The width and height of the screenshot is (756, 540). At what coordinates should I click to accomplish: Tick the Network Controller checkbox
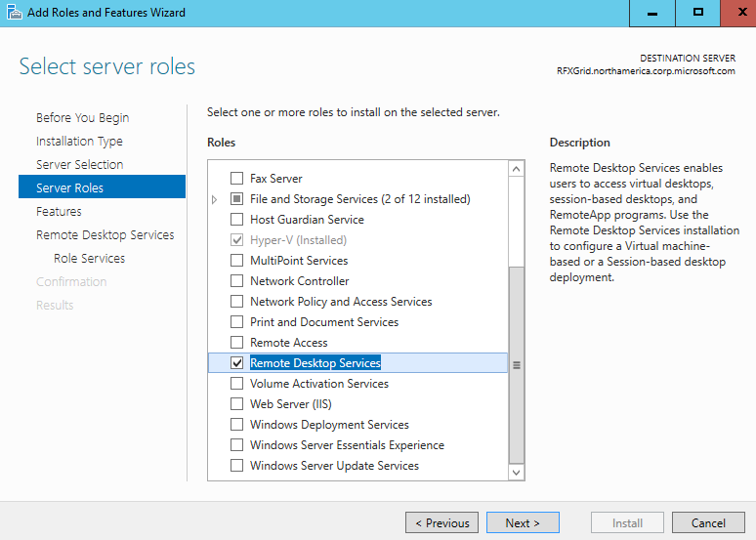coord(236,281)
